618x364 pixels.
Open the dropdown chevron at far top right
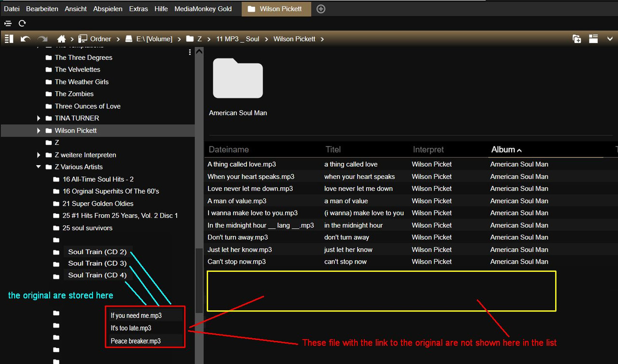(610, 39)
